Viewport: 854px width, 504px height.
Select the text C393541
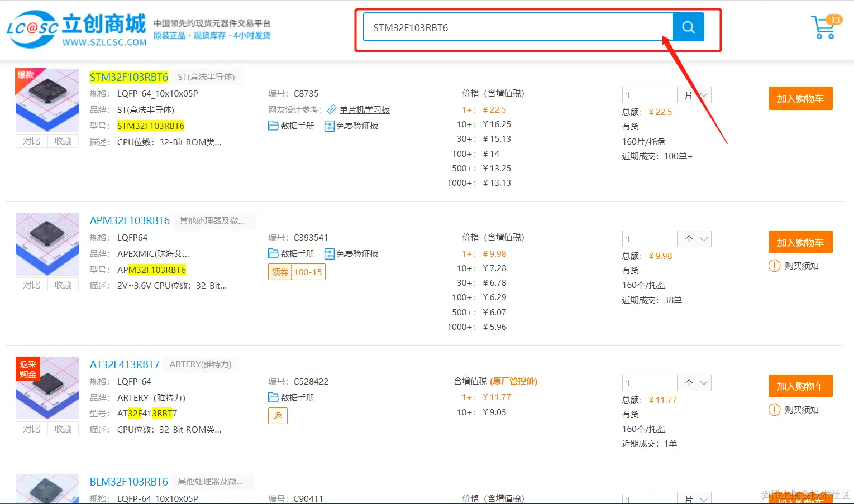click(311, 238)
